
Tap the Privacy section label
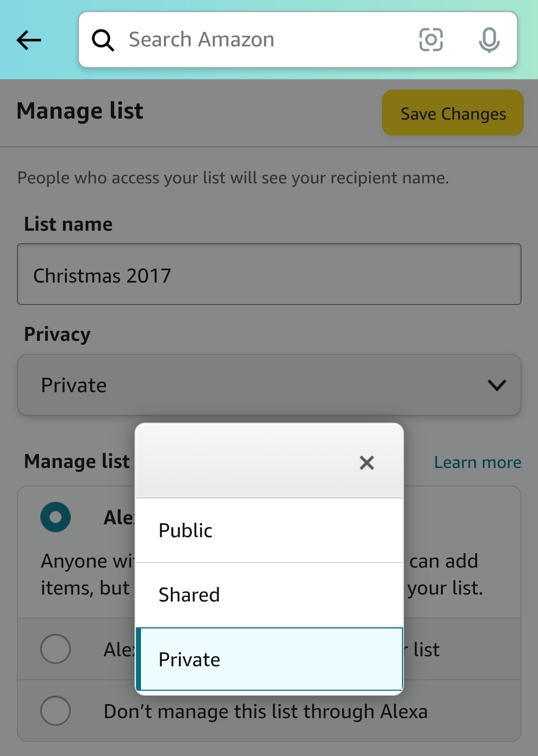click(57, 334)
